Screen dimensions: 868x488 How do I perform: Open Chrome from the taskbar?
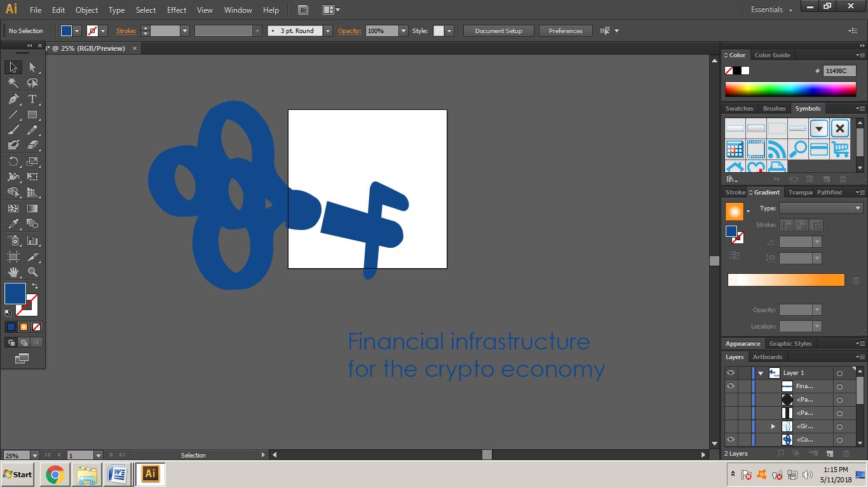pyautogui.click(x=55, y=475)
